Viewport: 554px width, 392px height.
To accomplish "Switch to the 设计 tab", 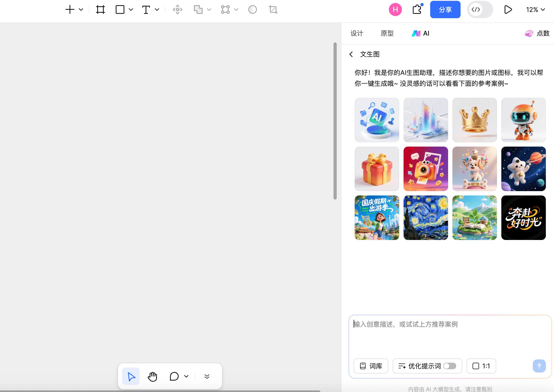I will tap(357, 33).
